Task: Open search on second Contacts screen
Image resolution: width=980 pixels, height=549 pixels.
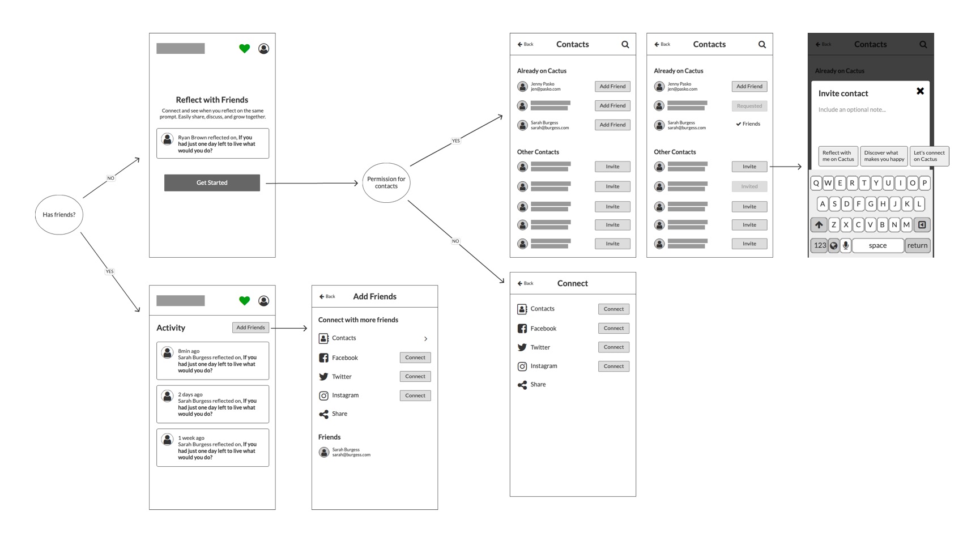Action: [762, 45]
